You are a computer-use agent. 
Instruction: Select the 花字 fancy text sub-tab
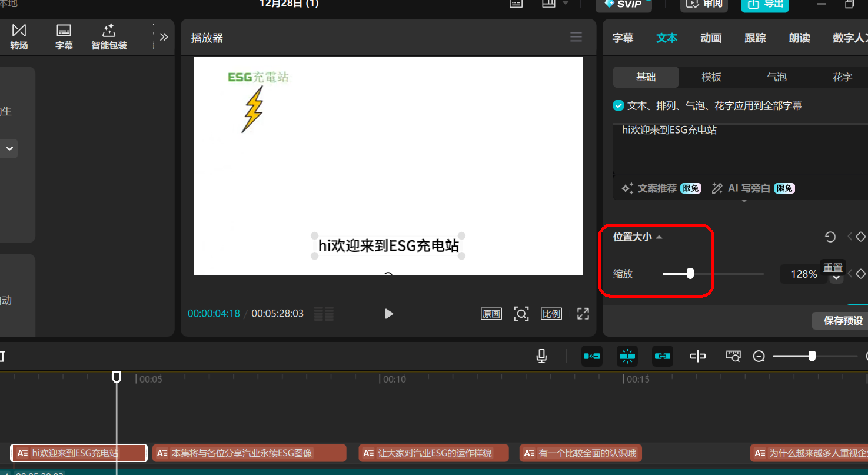coord(842,77)
